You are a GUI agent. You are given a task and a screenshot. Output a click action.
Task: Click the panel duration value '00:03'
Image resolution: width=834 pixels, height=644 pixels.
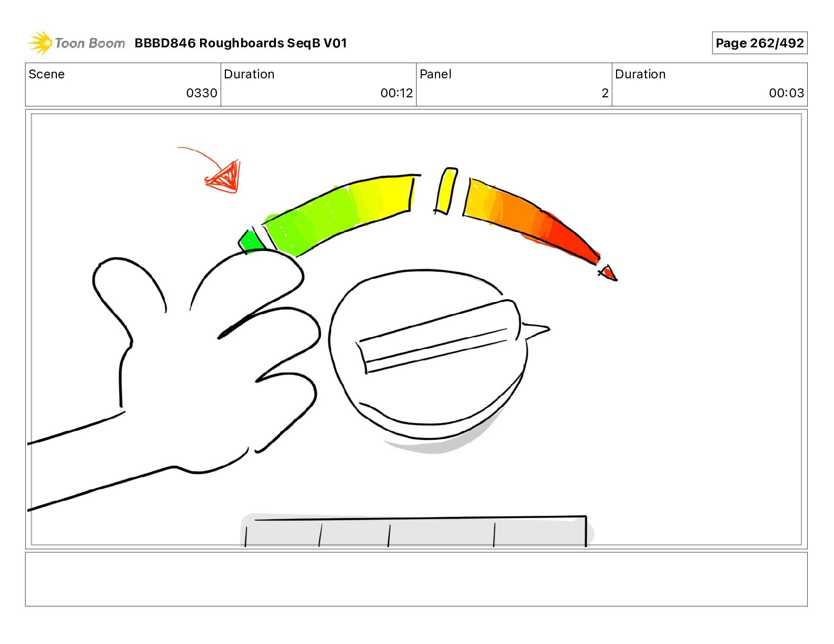(x=786, y=93)
